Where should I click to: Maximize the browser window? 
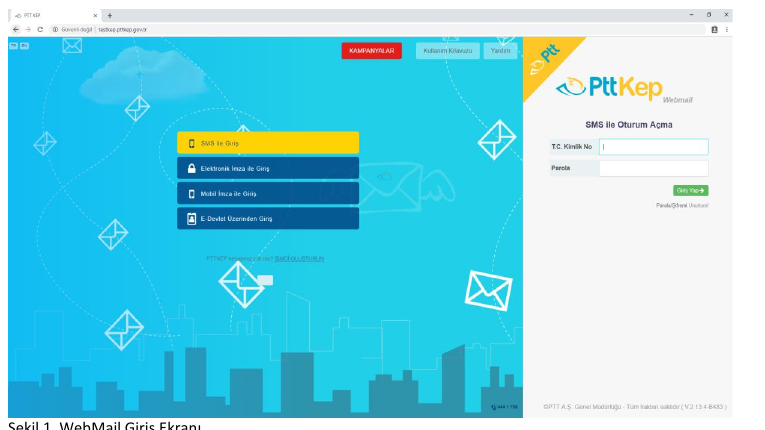(x=709, y=15)
